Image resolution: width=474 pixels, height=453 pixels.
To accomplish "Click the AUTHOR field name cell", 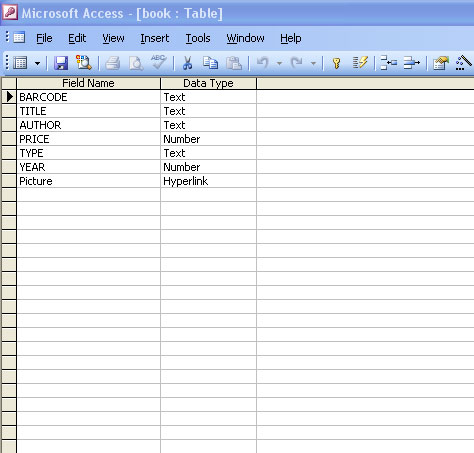I will [89, 125].
